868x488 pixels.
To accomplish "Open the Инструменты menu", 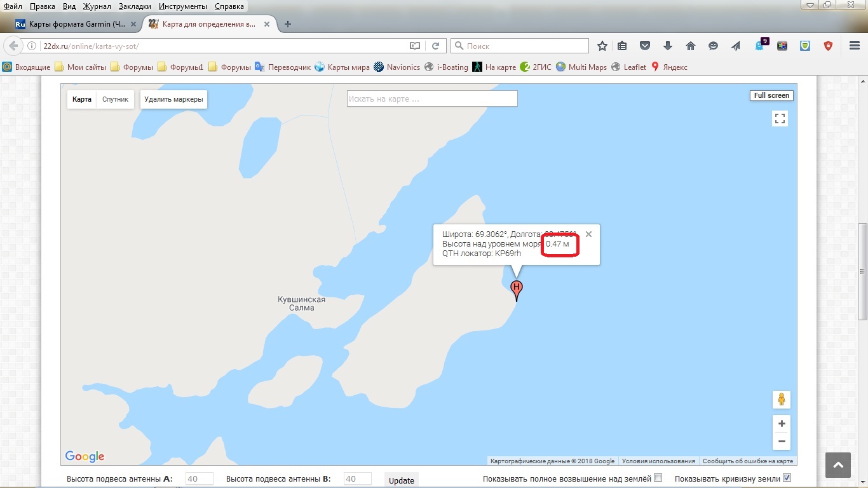I will [x=183, y=6].
